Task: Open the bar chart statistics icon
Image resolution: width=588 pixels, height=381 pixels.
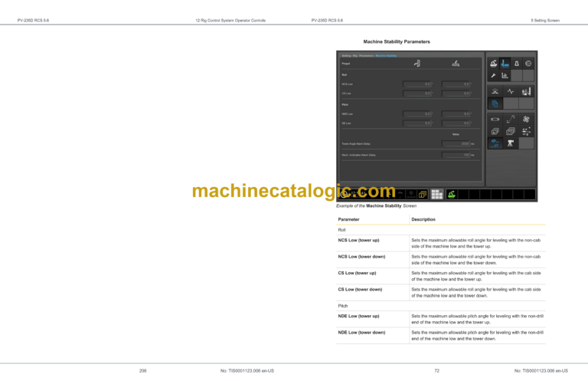Action: coord(505,75)
